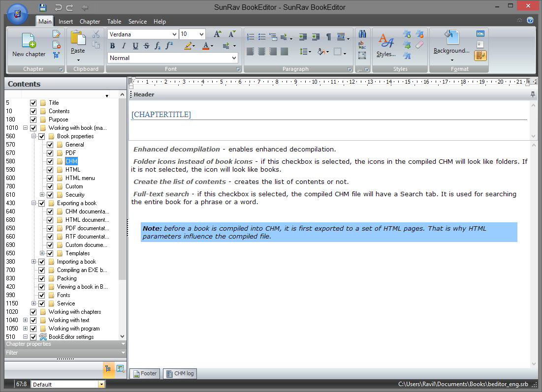Show paragraph marks with the pilcrow icon

[328, 36]
